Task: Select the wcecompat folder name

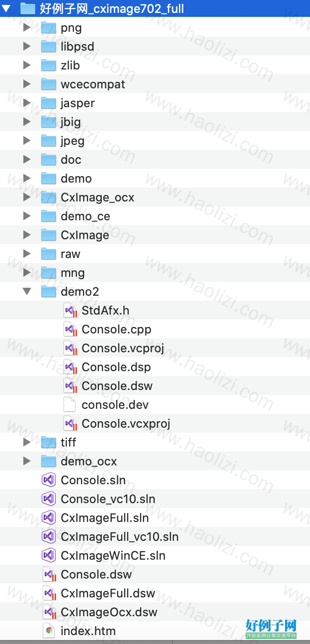Action: pyautogui.click(x=93, y=84)
